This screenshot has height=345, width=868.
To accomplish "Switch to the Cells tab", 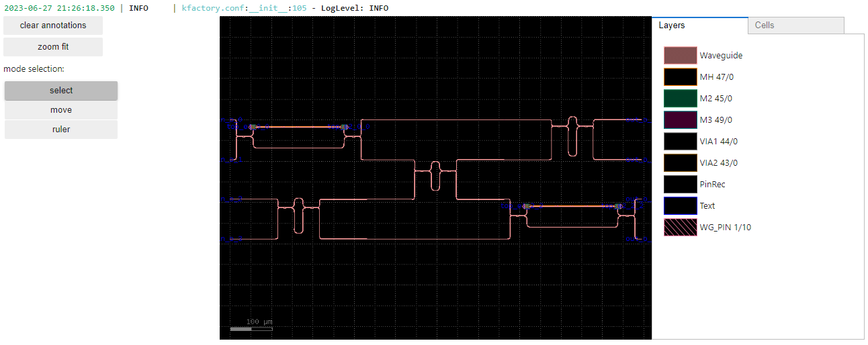I will coord(796,26).
